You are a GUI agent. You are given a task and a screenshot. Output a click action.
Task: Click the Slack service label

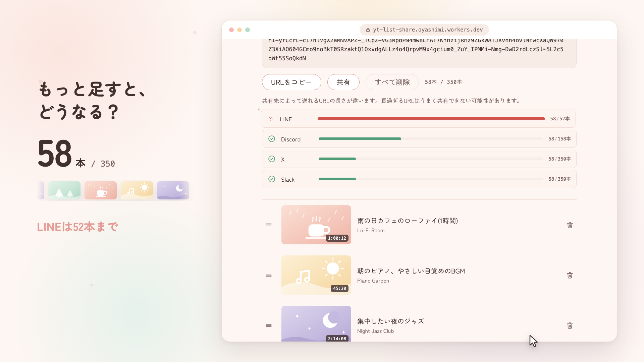click(288, 180)
